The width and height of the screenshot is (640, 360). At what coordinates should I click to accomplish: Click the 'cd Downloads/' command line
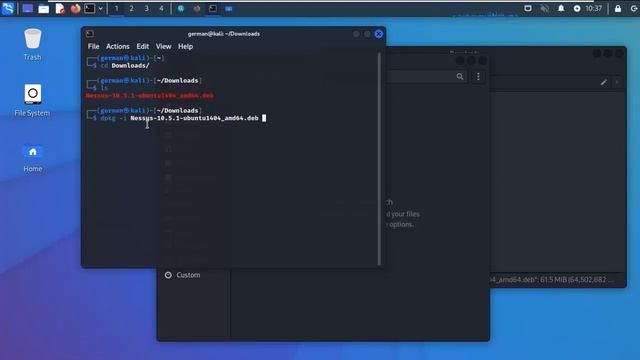[125, 65]
